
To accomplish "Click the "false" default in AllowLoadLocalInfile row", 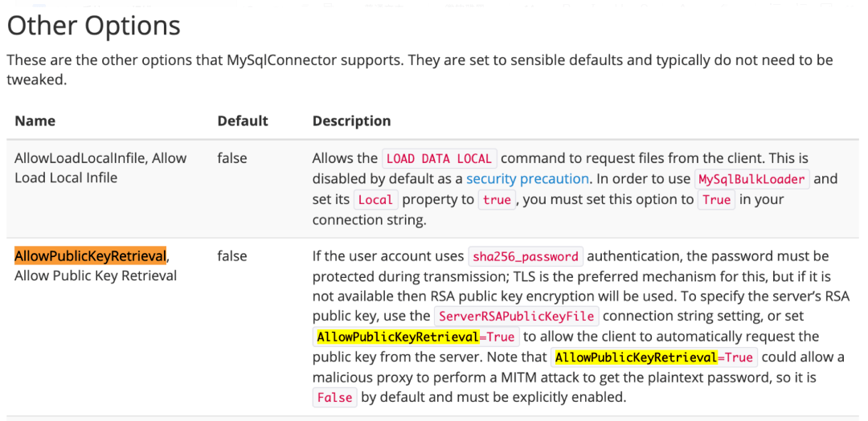I will point(232,157).
